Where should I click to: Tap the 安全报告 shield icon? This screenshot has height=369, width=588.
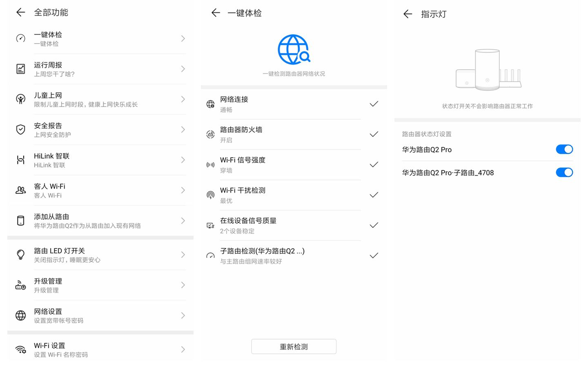(20, 129)
